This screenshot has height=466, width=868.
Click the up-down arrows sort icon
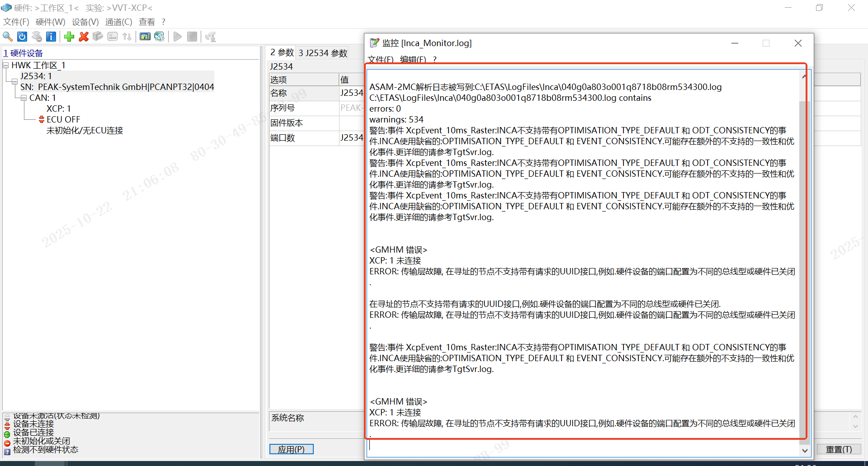click(x=127, y=37)
